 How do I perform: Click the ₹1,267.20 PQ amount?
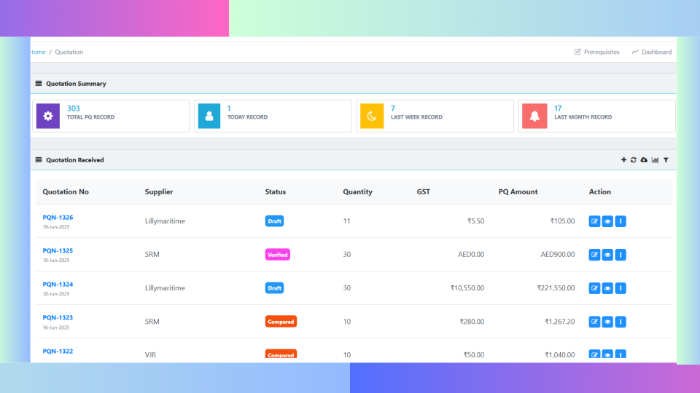point(560,322)
